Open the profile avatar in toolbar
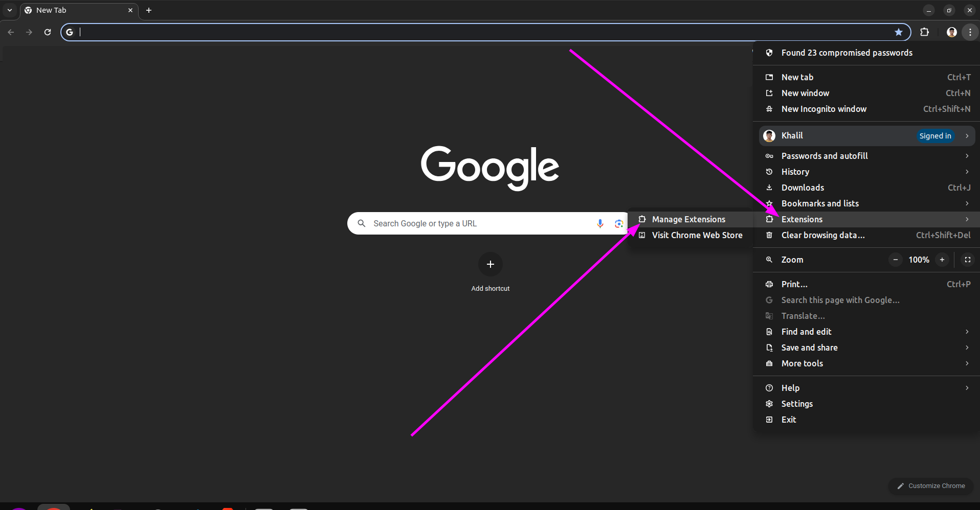The height and width of the screenshot is (510, 980). [x=951, y=32]
